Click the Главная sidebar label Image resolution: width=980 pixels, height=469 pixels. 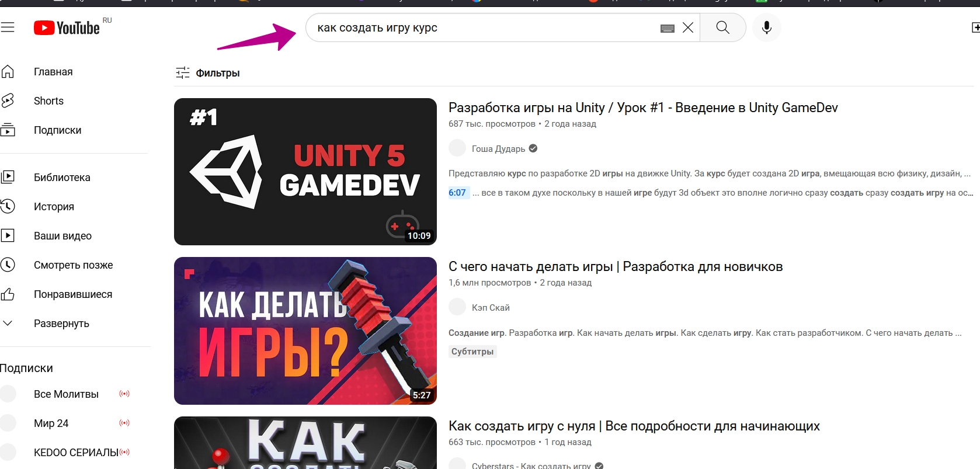(53, 71)
